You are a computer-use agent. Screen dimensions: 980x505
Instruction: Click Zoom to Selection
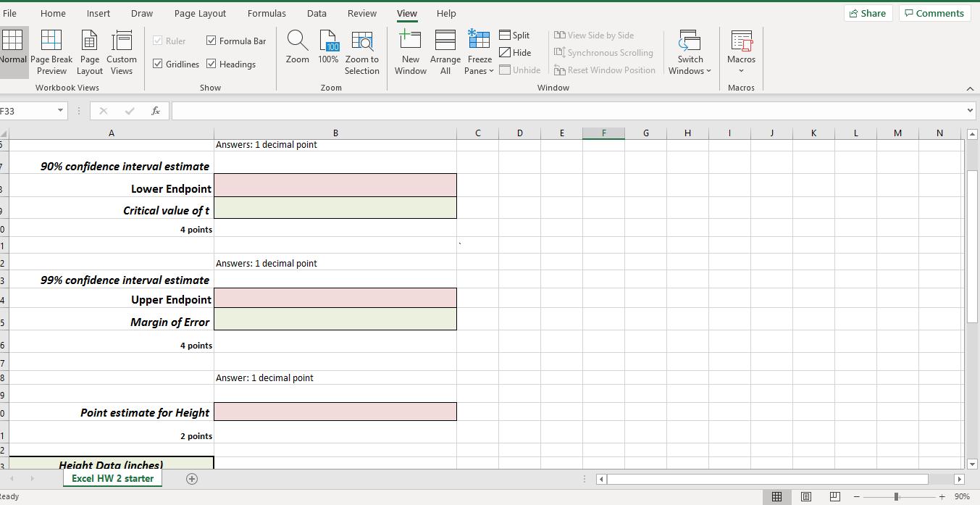(362, 50)
